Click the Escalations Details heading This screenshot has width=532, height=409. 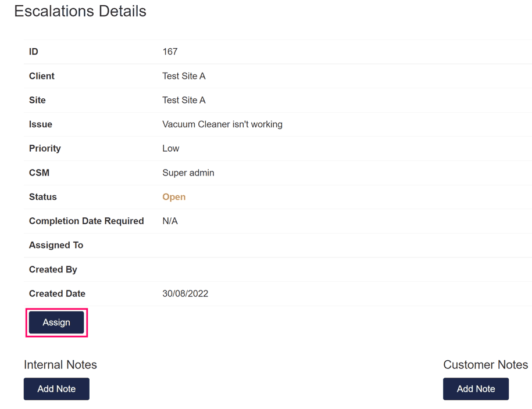click(80, 11)
